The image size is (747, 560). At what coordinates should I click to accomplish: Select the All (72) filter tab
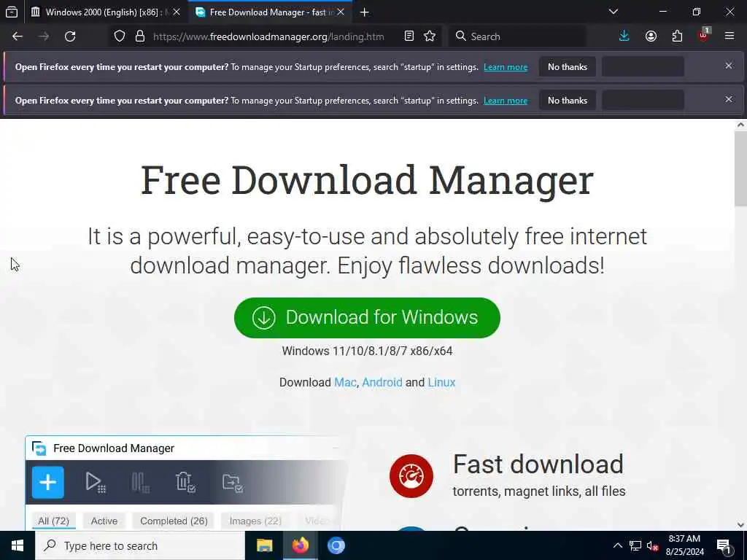coord(53,521)
